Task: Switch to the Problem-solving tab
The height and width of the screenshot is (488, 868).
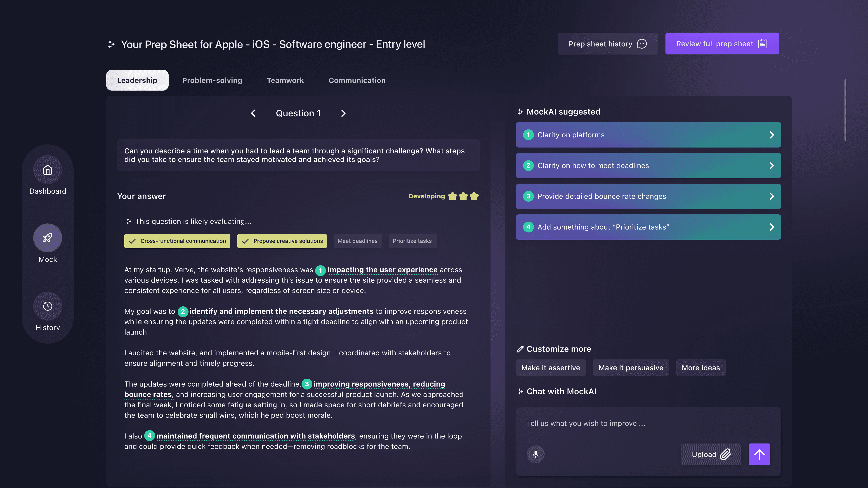Action: 212,80
